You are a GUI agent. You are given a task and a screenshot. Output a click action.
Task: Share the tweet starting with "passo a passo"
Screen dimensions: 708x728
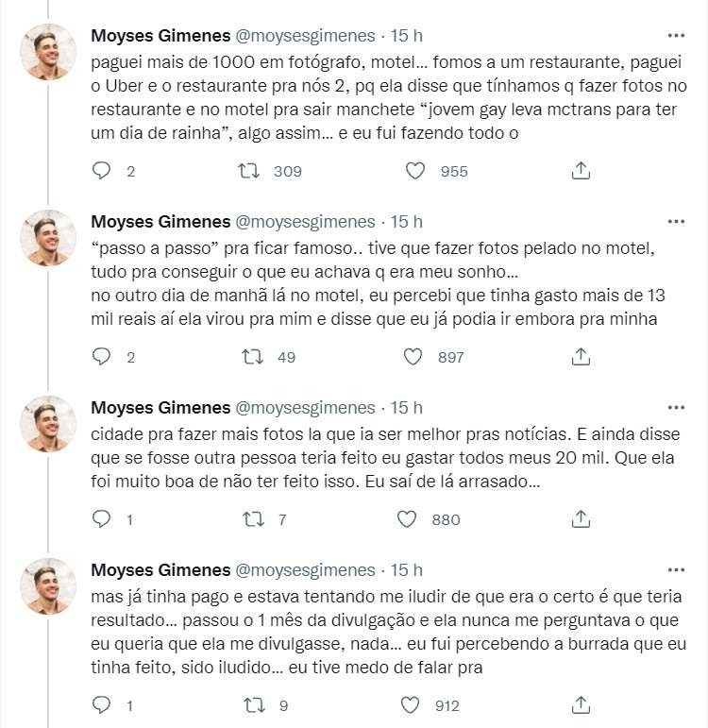(582, 357)
